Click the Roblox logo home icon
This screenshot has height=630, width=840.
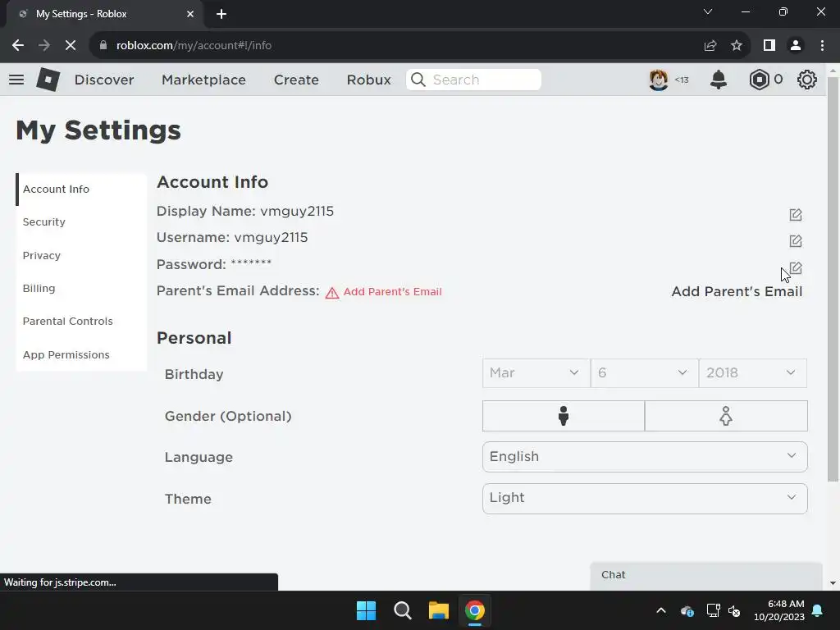pyautogui.click(x=48, y=80)
